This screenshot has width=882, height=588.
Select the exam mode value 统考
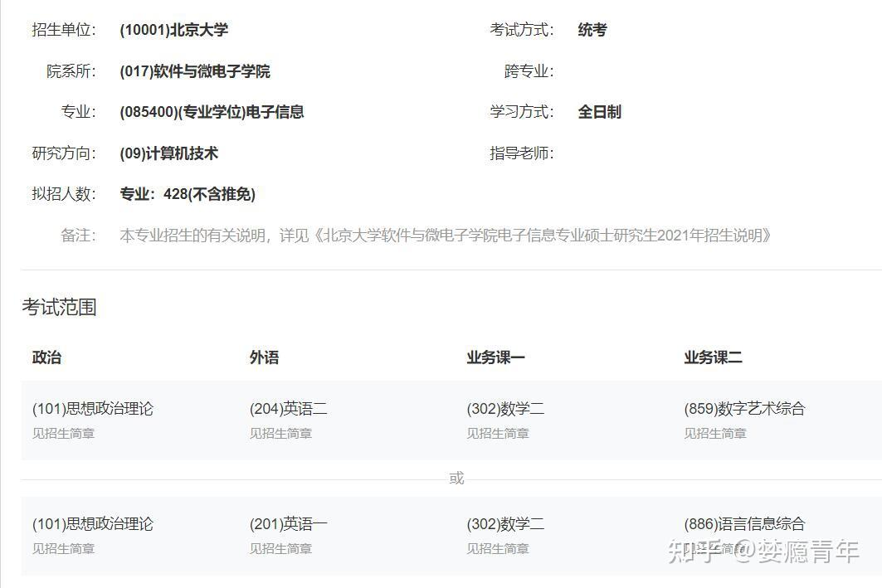(592, 30)
